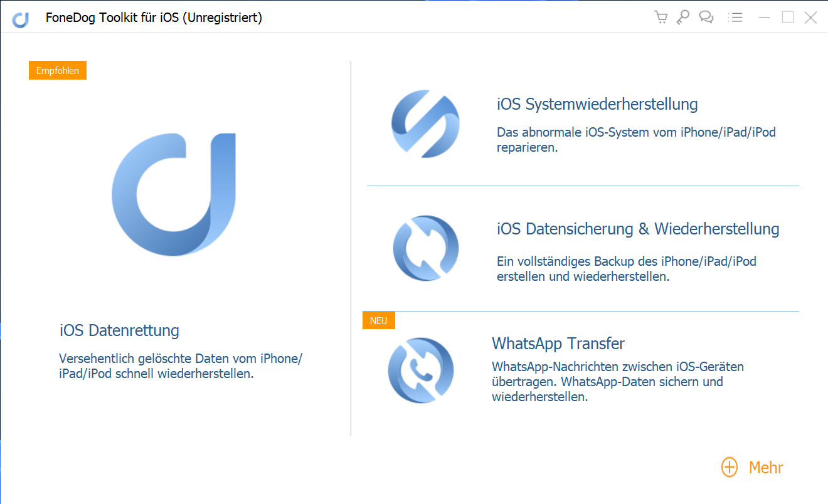828x504 pixels.
Task: Select WhatsApp Transfer heading
Action: pyautogui.click(x=558, y=344)
